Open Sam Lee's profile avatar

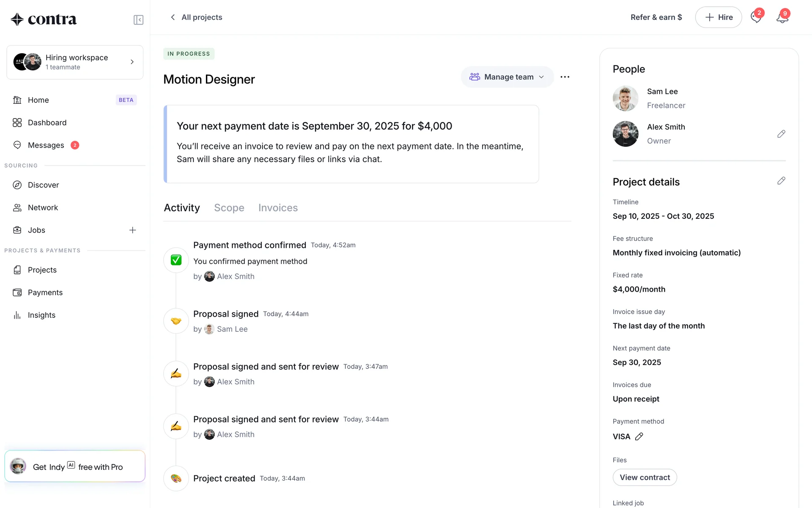625,99
